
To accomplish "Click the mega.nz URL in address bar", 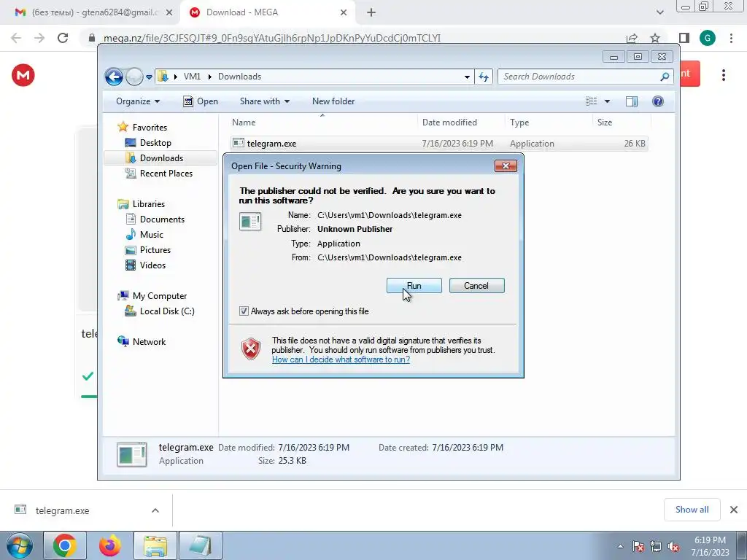I will pos(272,38).
